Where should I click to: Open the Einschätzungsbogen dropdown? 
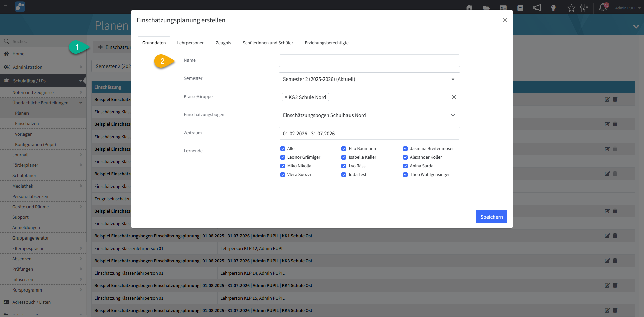369,115
